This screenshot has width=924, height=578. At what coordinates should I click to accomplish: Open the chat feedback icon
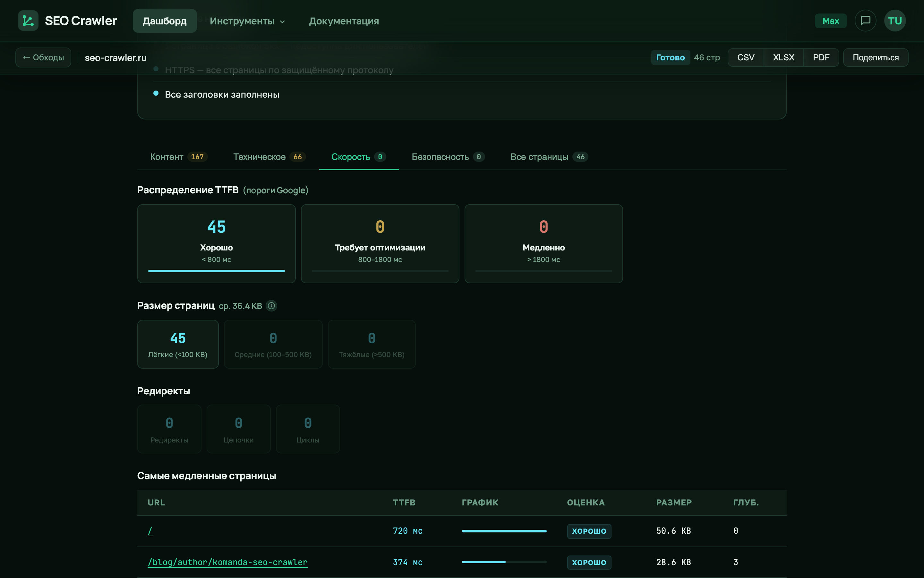[x=865, y=21]
